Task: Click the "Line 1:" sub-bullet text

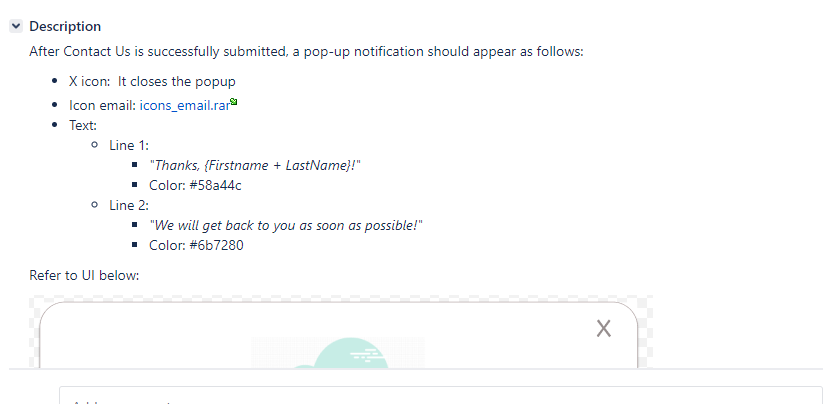Action: [129, 146]
